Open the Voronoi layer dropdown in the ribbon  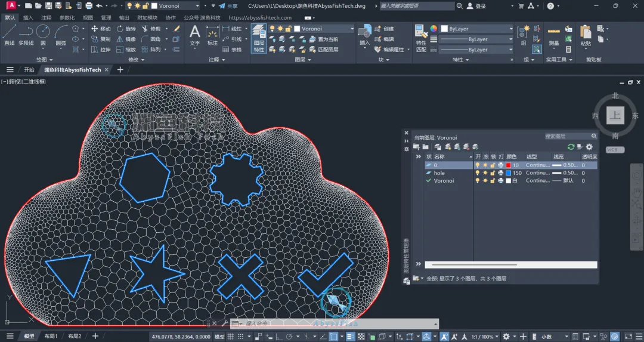[352, 29]
